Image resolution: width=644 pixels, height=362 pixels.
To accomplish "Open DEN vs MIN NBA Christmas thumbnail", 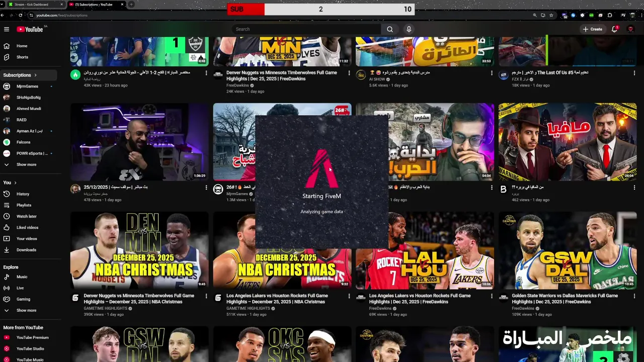I will tap(139, 250).
